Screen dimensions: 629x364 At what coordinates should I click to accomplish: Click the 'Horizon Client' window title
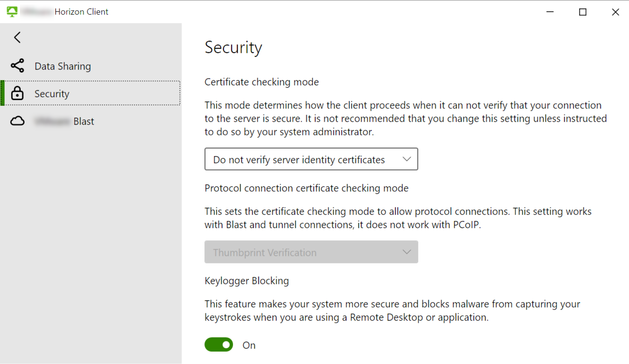(81, 12)
